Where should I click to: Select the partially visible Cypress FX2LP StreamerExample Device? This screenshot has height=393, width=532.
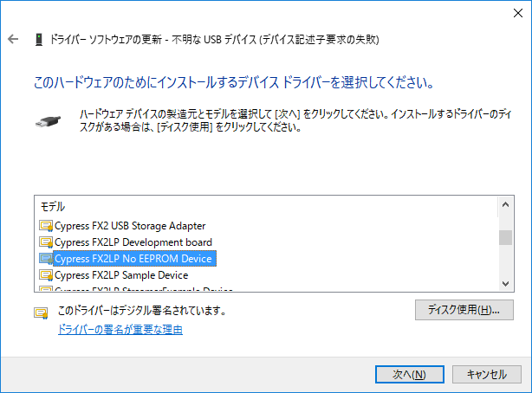click(x=144, y=289)
